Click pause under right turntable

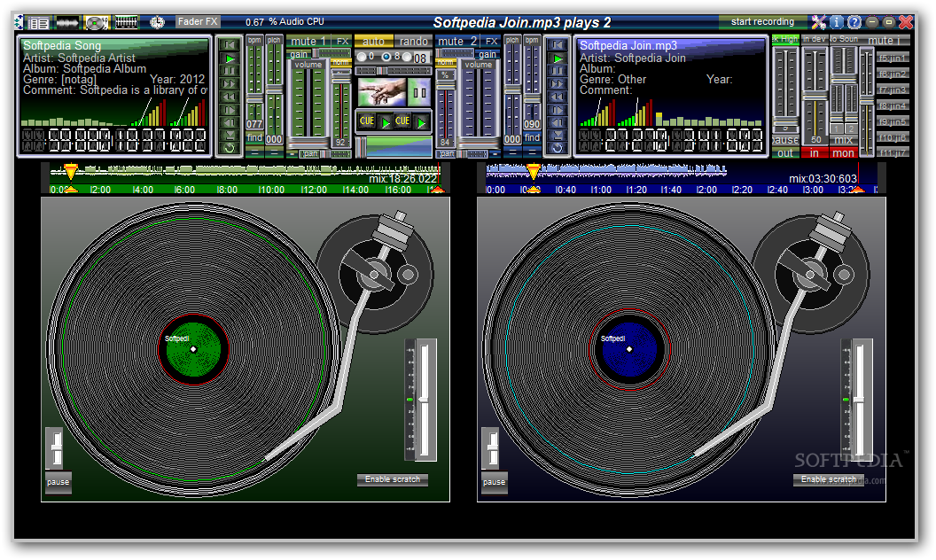pos(495,482)
